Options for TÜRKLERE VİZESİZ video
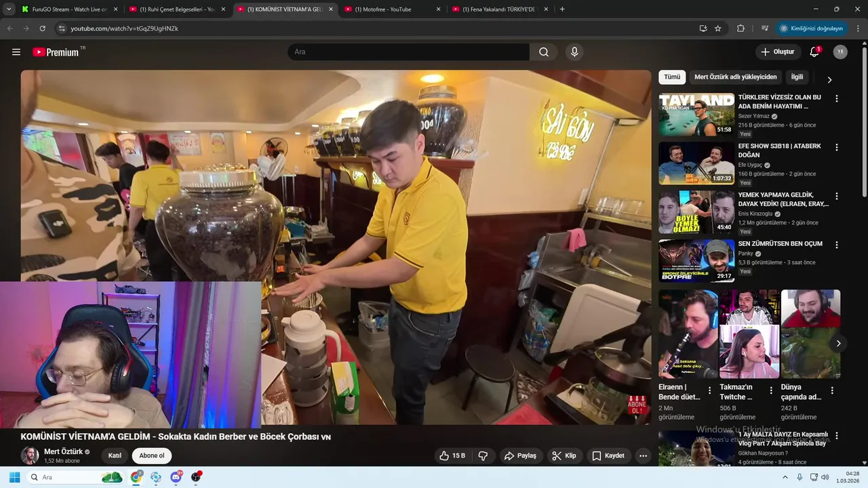Image resolution: width=868 pixels, height=488 pixels. coord(836,98)
